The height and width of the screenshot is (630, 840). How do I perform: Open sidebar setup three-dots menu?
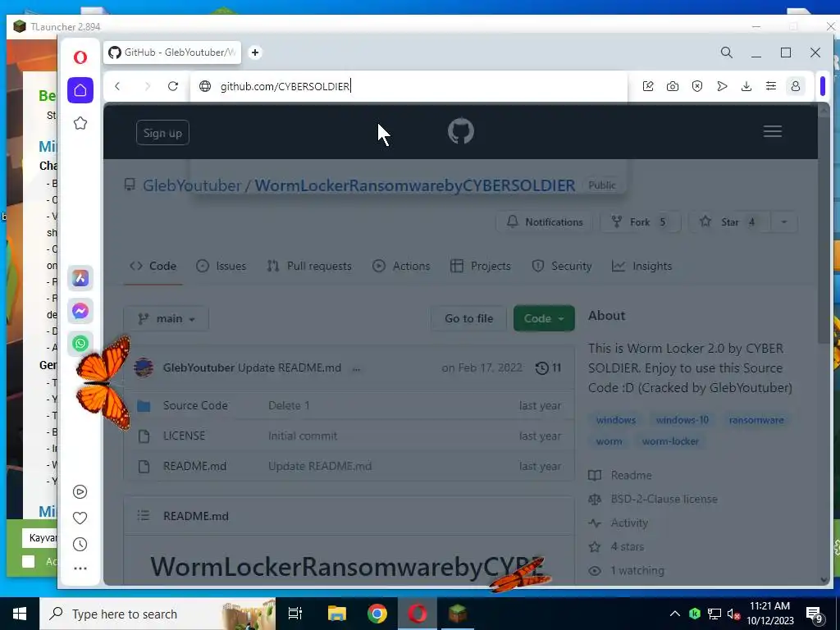[80, 568]
